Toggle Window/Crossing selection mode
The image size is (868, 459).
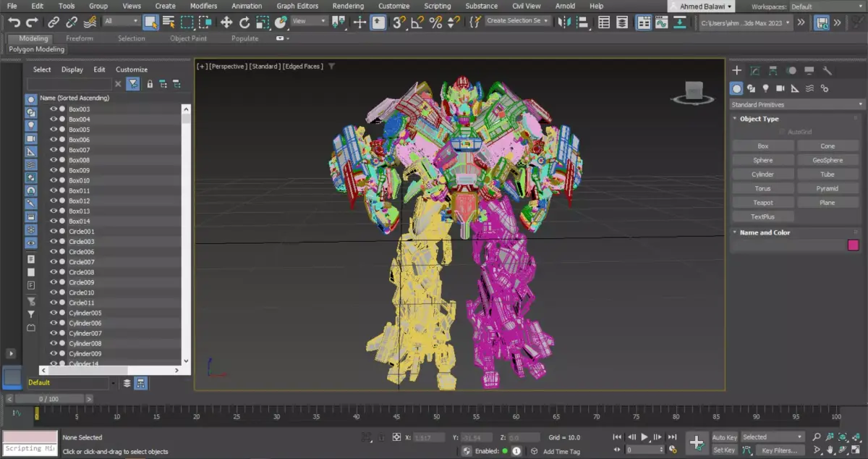[205, 22]
